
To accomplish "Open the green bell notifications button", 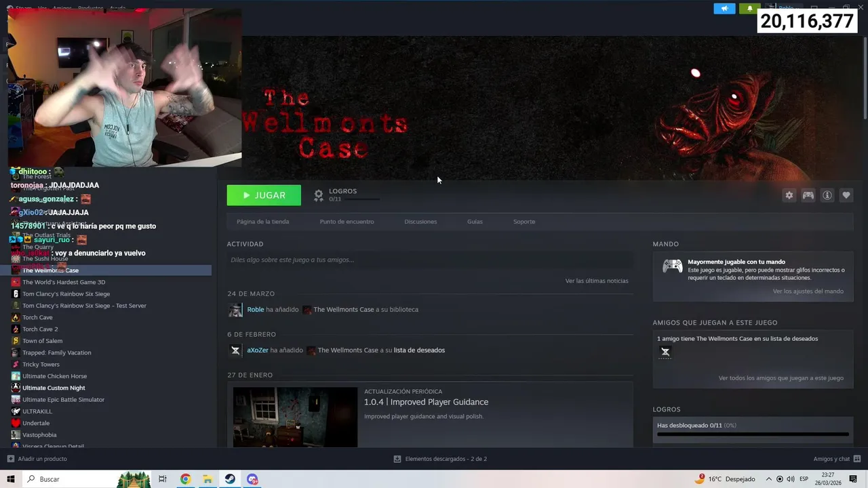I will pos(749,8).
